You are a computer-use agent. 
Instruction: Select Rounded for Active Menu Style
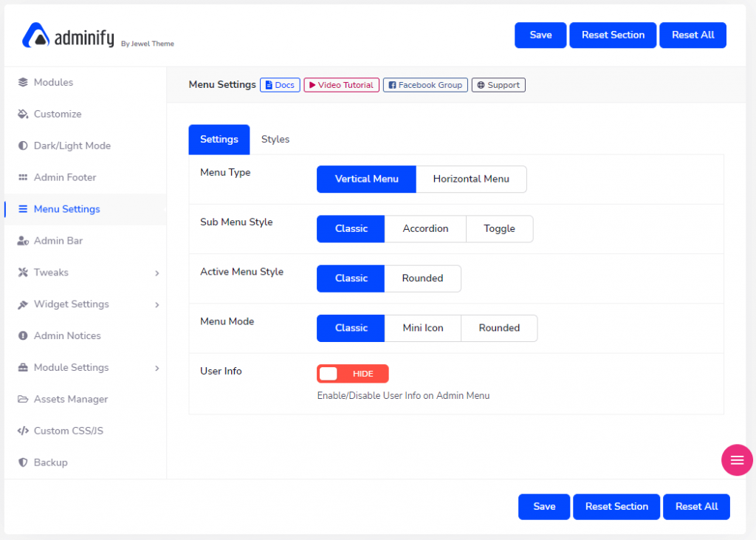[422, 278]
